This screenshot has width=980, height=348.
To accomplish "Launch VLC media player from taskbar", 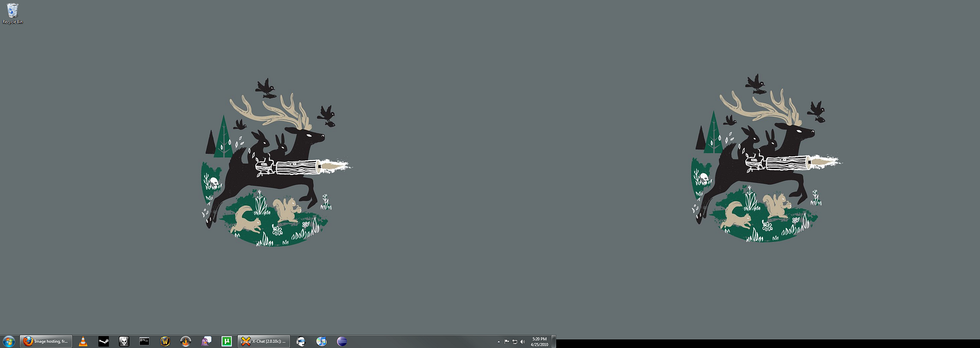I will [83, 341].
